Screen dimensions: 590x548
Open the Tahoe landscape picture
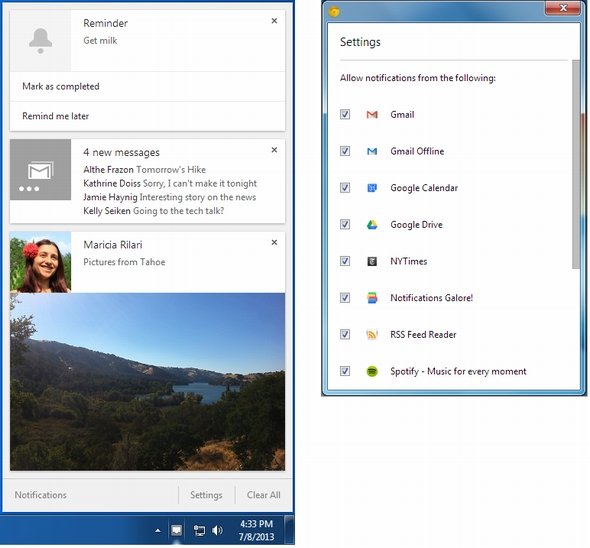pos(148,382)
